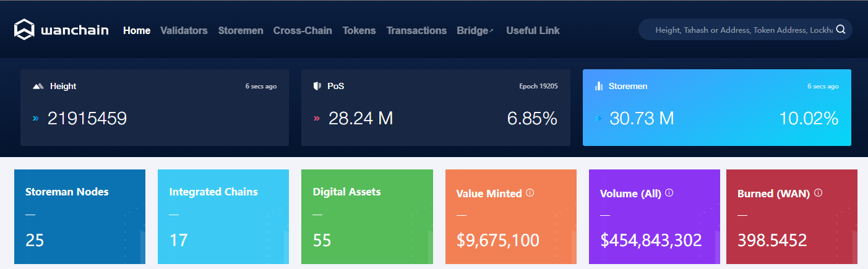The width and height of the screenshot is (868, 269).
Task: Click the Storemen percentage 10.02%
Action: tap(809, 118)
